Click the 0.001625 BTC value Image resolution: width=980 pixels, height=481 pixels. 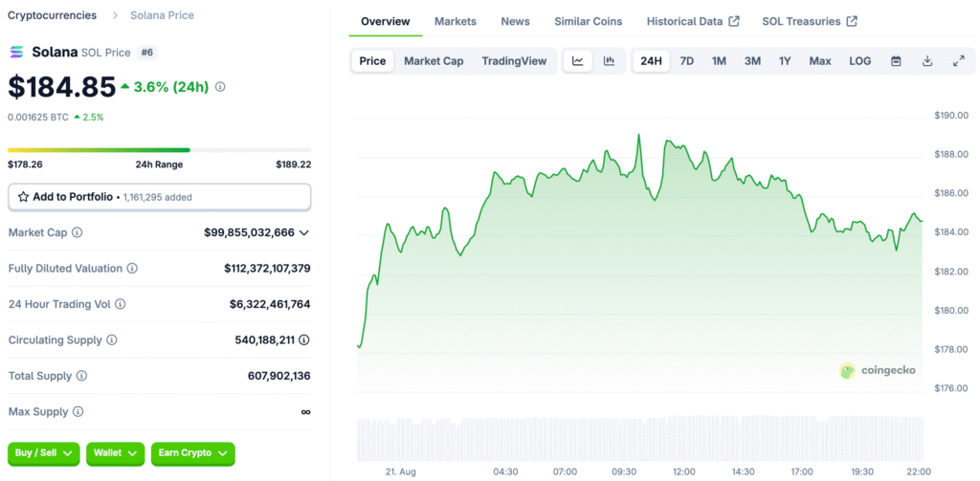point(38,117)
